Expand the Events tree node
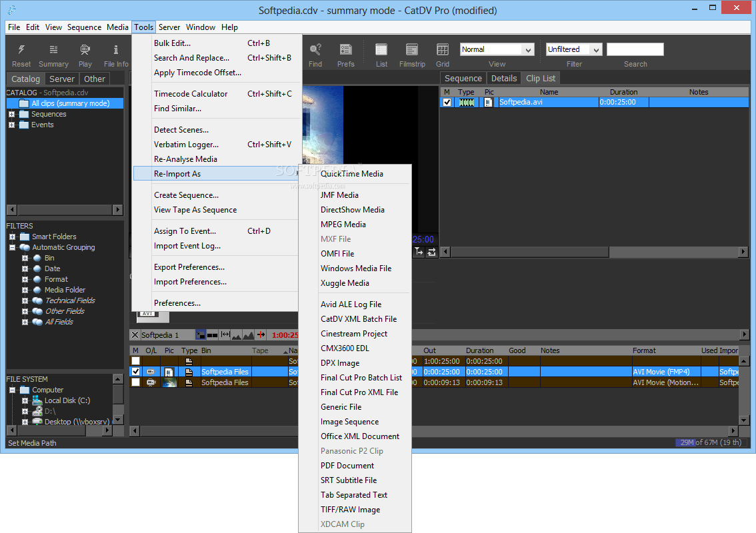This screenshot has width=756, height=533. 11,125
